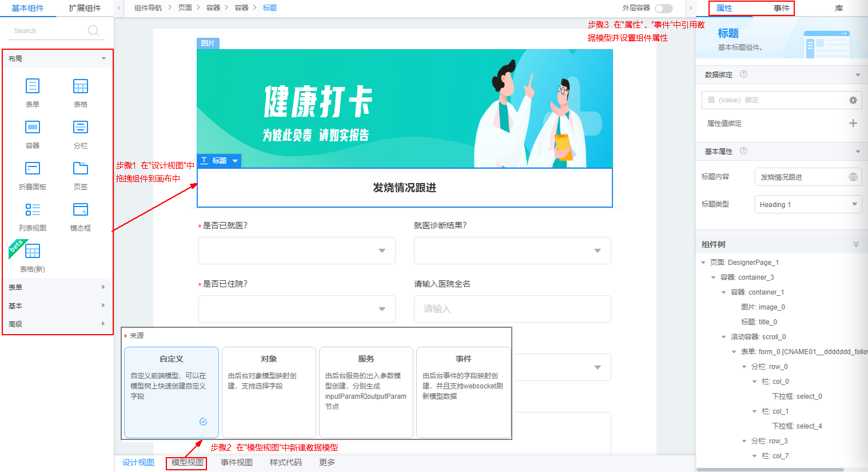The image size is (868, 472).
Task: Pick the 容器 container component
Action: point(33,134)
